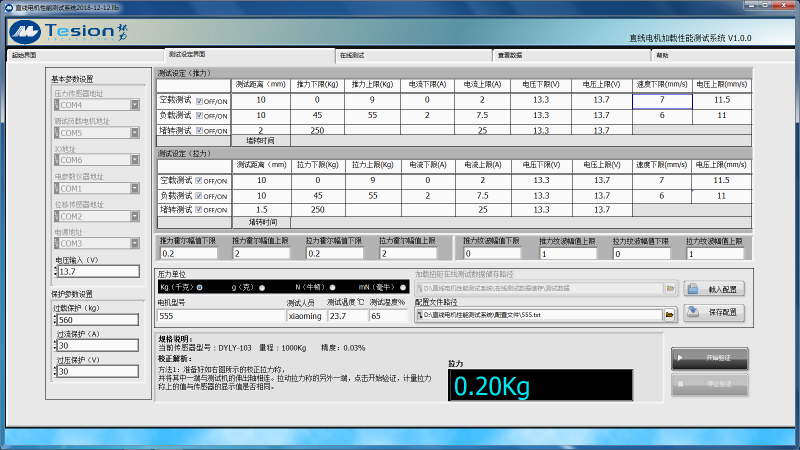Click the 电机型号 input field containing 555

tap(218, 315)
